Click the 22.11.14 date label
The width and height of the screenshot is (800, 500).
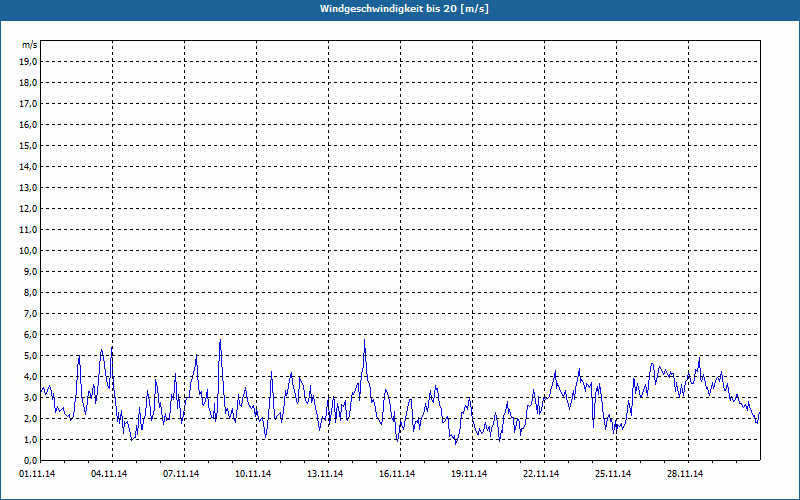[543, 474]
